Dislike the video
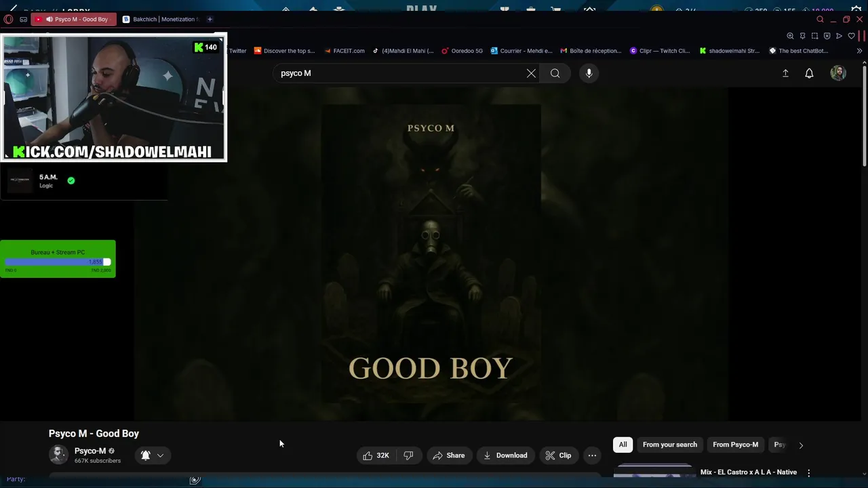The width and height of the screenshot is (868, 488). pos(409,455)
